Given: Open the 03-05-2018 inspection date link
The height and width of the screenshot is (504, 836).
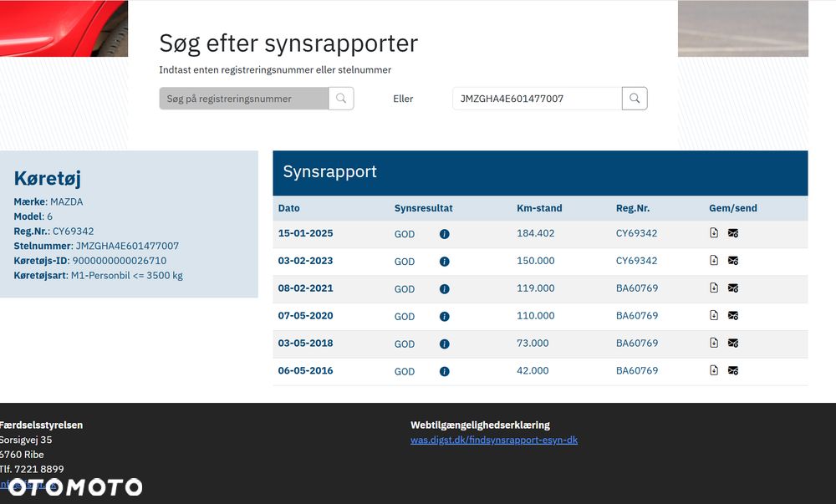Looking at the screenshot, I should coord(305,344).
